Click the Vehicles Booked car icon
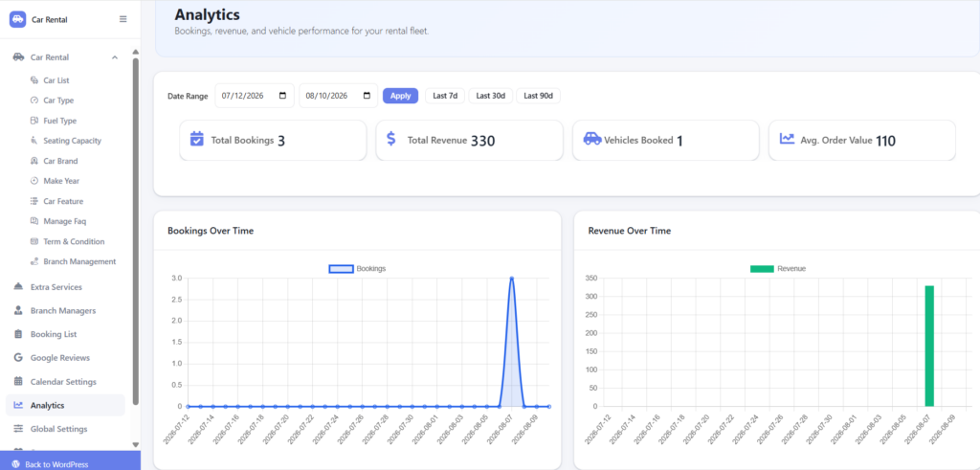The height and width of the screenshot is (470, 980). pyautogui.click(x=592, y=138)
